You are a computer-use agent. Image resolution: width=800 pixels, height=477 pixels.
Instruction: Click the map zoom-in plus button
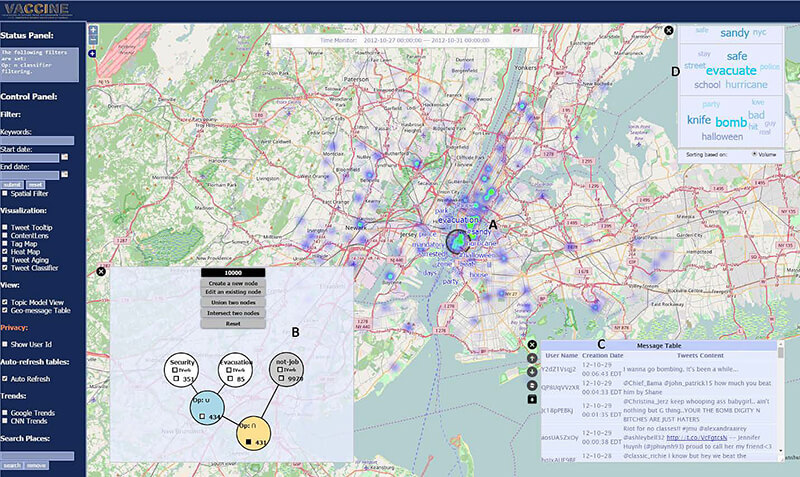click(93, 29)
